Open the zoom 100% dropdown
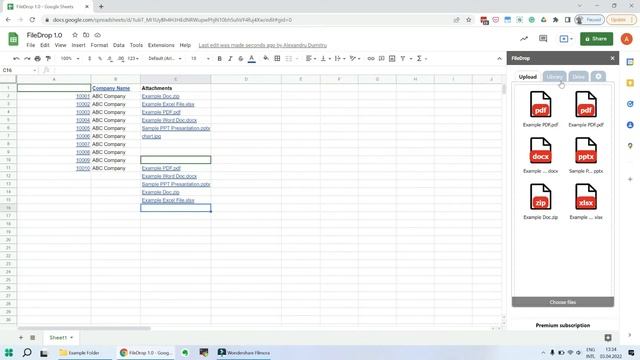Viewport: 640px width, 360px height. click(x=70, y=59)
